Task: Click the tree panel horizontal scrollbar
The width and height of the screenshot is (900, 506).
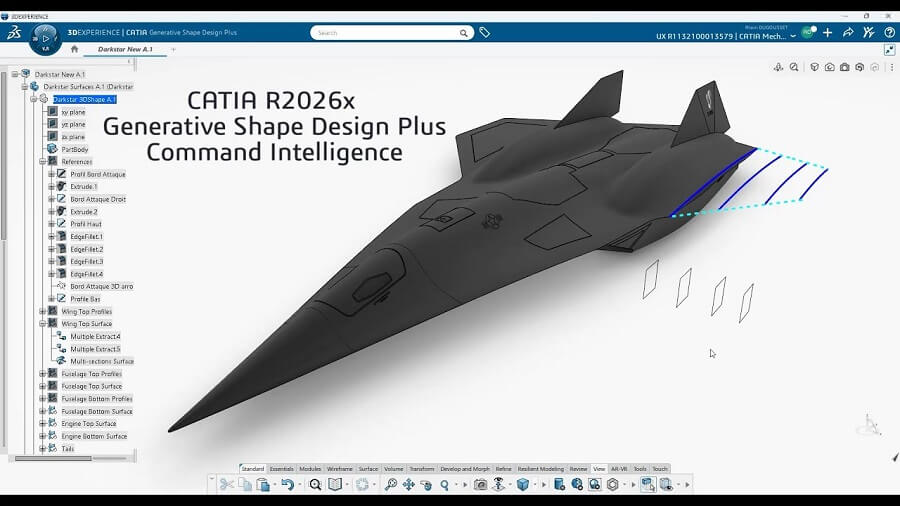Action: (x=53, y=458)
